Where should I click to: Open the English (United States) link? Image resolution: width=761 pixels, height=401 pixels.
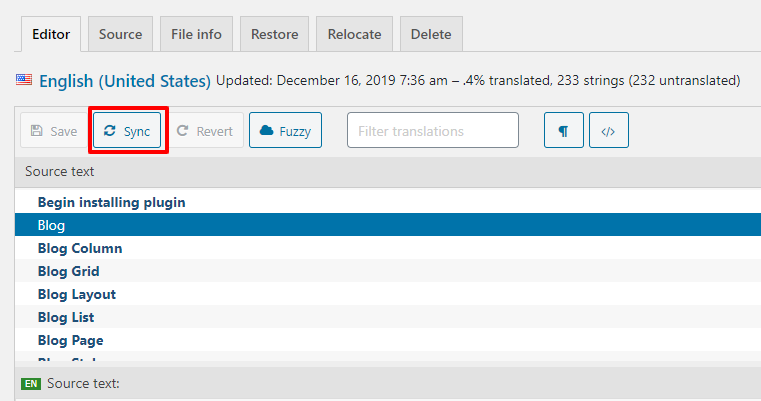click(x=125, y=81)
